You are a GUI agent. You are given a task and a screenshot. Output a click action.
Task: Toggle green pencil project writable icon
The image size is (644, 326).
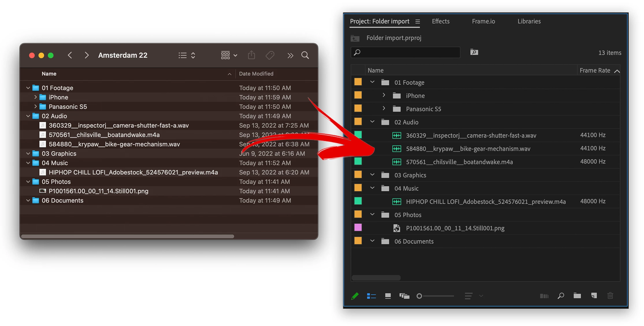pos(355,296)
